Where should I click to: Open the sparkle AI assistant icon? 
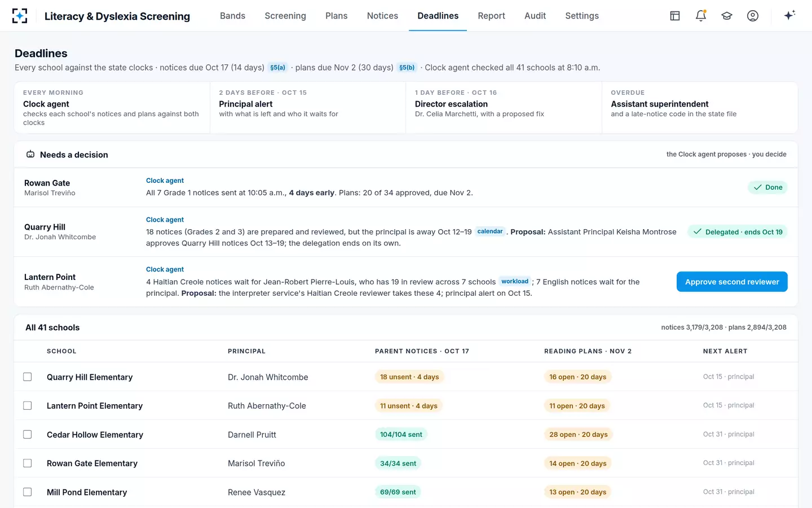point(789,15)
